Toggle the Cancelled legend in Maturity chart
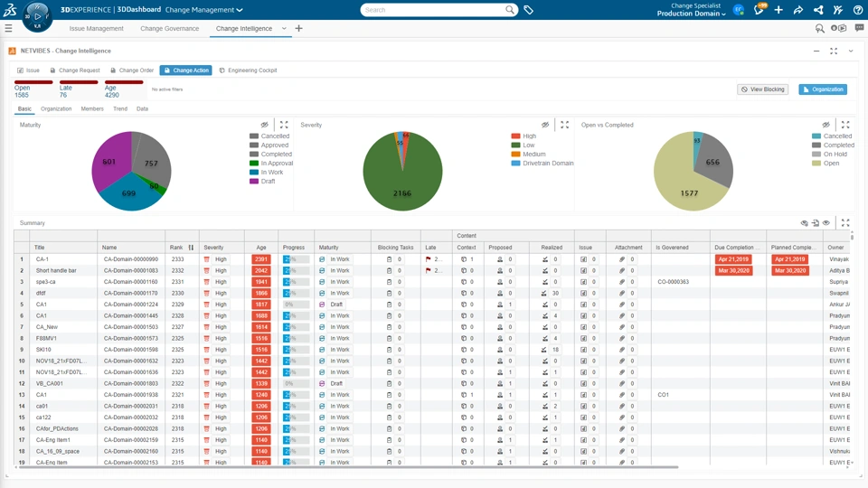This screenshot has width=868, height=488. pos(269,136)
